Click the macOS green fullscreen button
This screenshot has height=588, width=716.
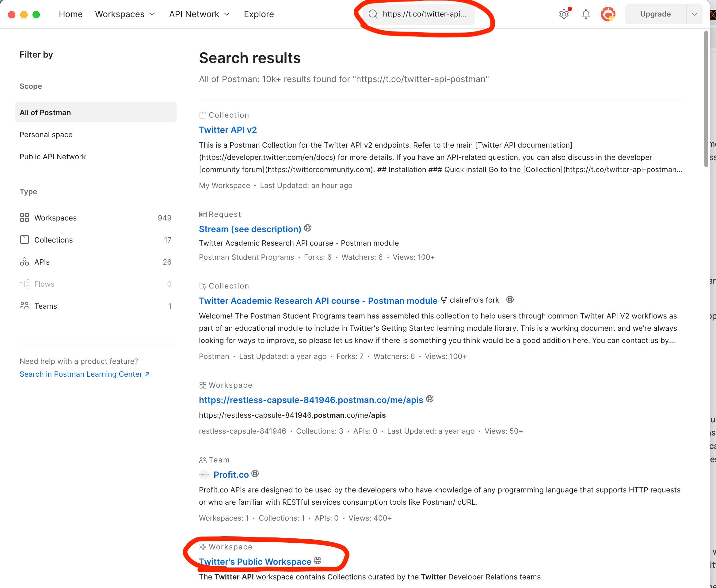(x=36, y=15)
